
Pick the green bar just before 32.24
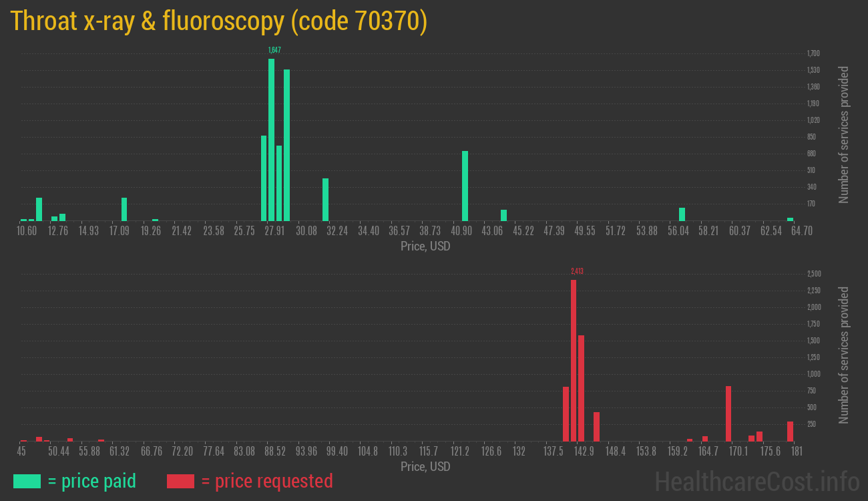click(325, 200)
